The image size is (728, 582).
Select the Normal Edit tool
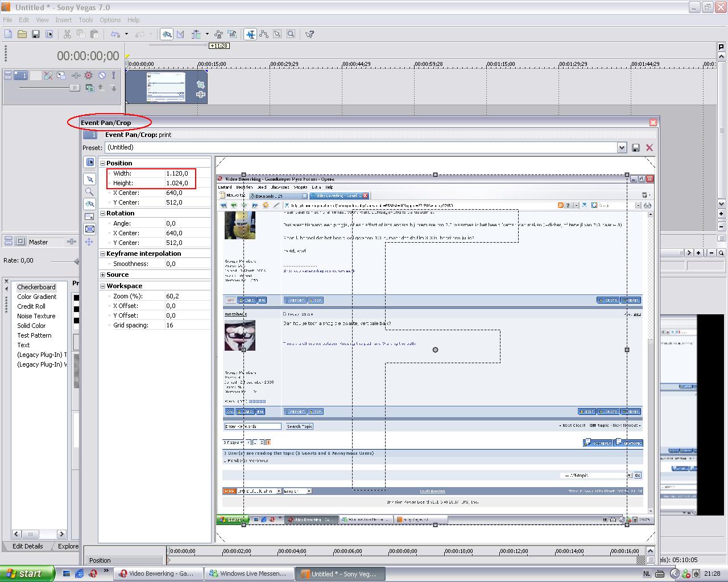coord(250,34)
